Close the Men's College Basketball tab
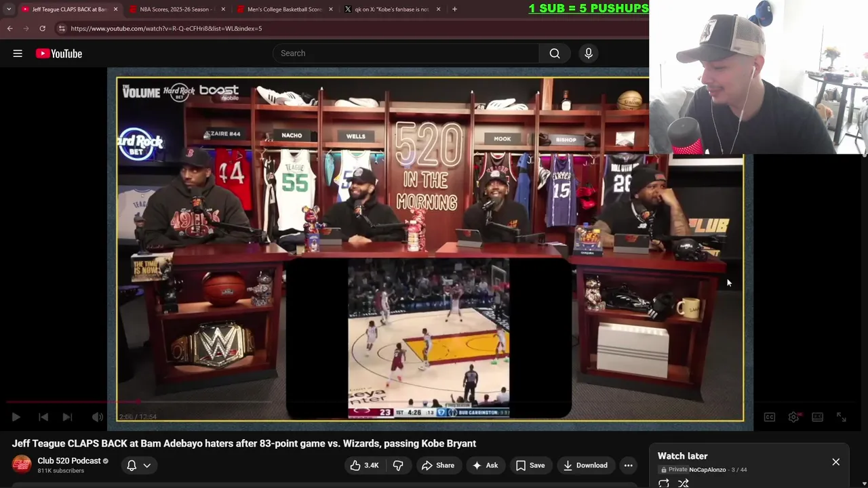This screenshot has width=868, height=488. tap(331, 9)
